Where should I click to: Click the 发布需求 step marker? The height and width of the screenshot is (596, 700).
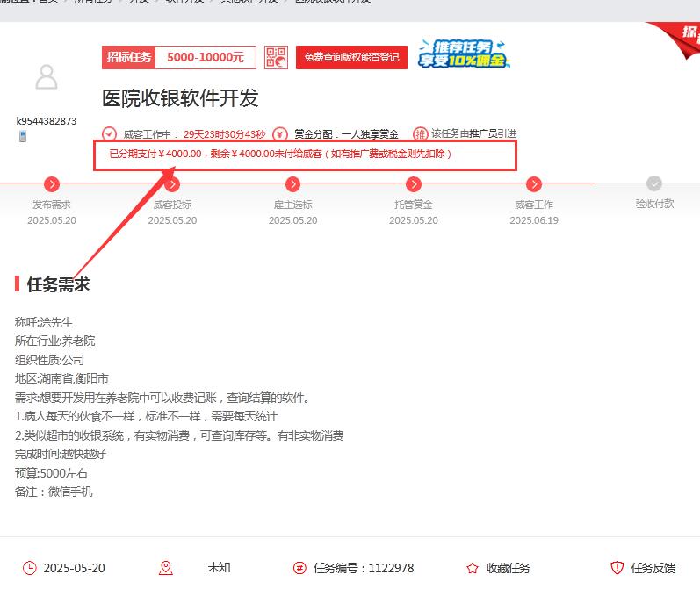[x=52, y=183]
